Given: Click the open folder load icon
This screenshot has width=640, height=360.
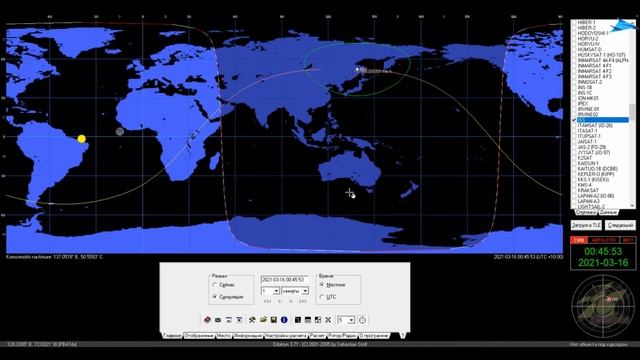Looking at the screenshot, I should [x=264, y=319].
